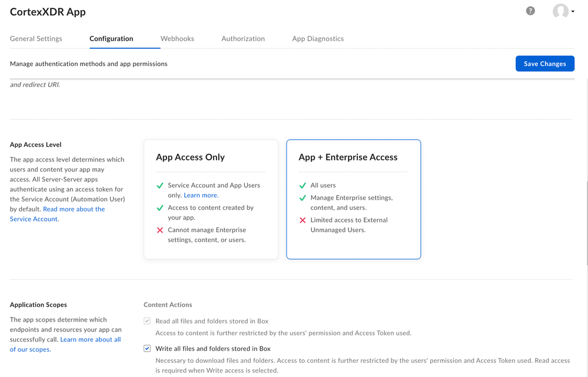
Task: Click the Read all files and folders checkbox
Action: [x=147, y=321]
